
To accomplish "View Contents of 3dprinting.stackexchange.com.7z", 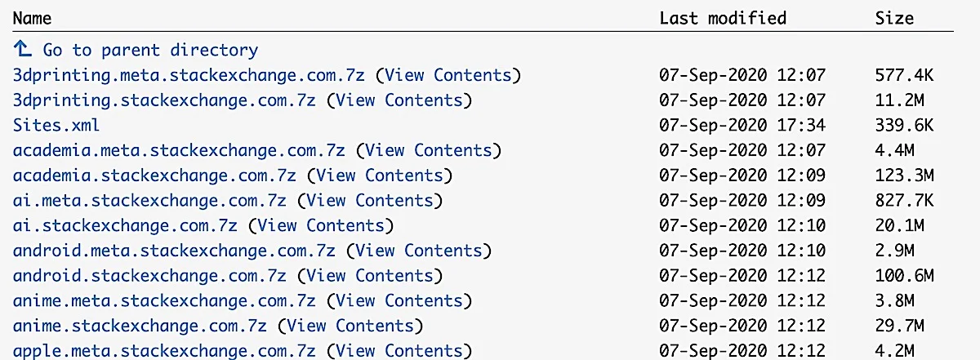I will point(399,100).
